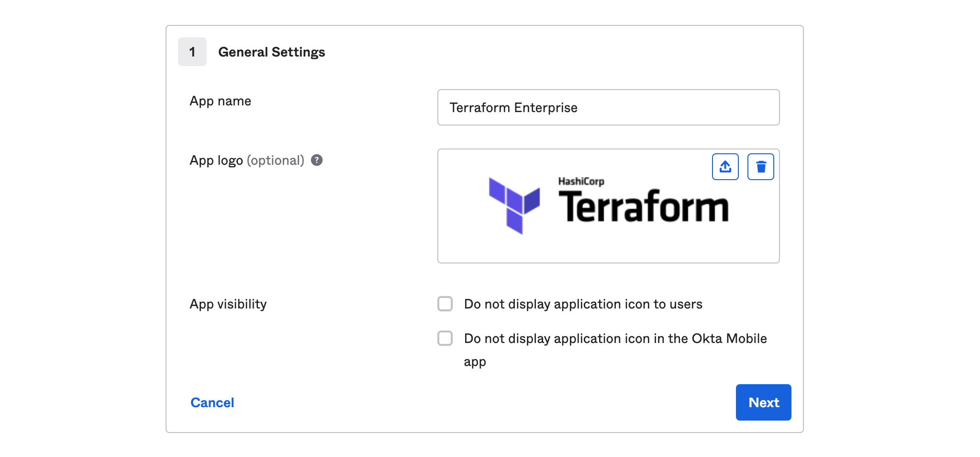Click the App visibility label
The width and height of the screenshot is (980, 457).
click(228, 304)
